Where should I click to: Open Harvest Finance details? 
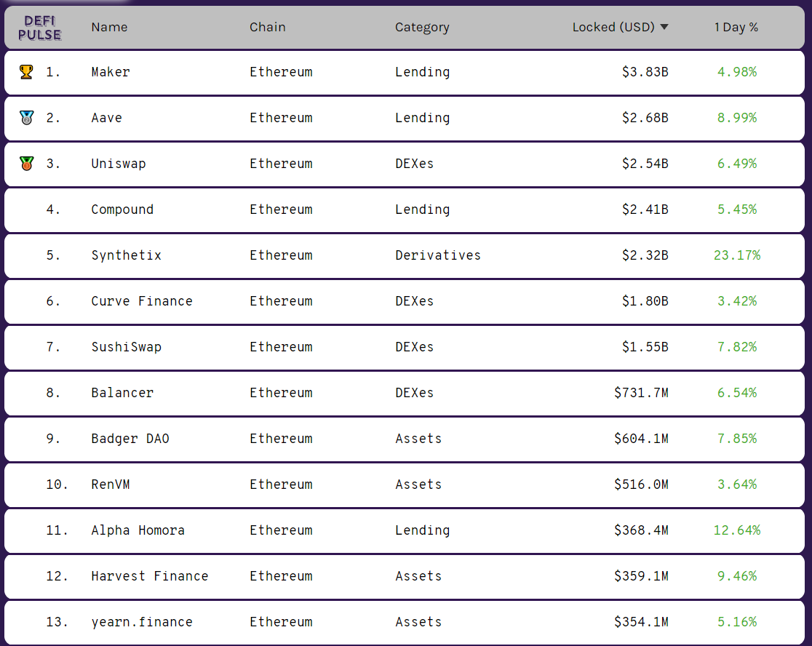point(150,576)
